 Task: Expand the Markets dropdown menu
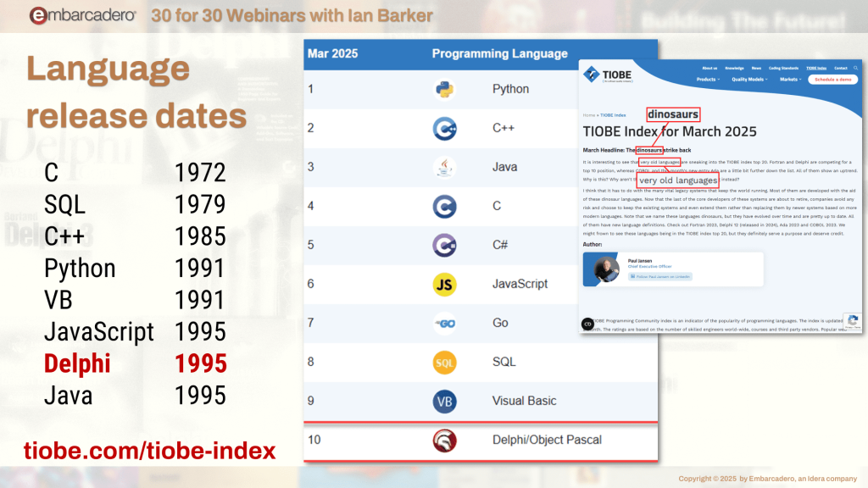click(791, 80)
